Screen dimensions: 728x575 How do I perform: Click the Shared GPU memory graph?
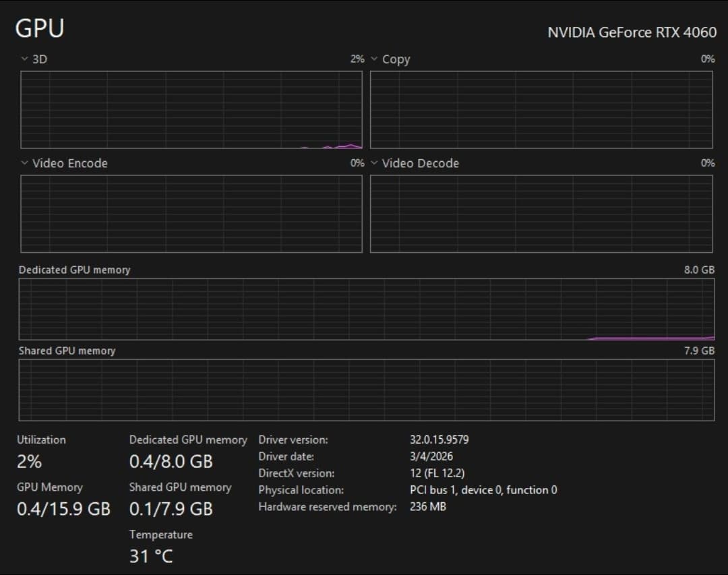click(x=367, y=390)
